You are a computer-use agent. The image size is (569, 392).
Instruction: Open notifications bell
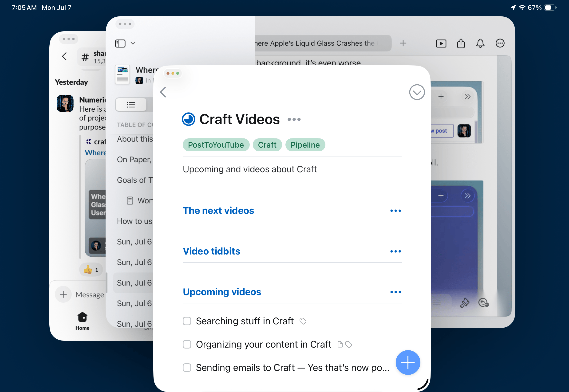(480, 43)
